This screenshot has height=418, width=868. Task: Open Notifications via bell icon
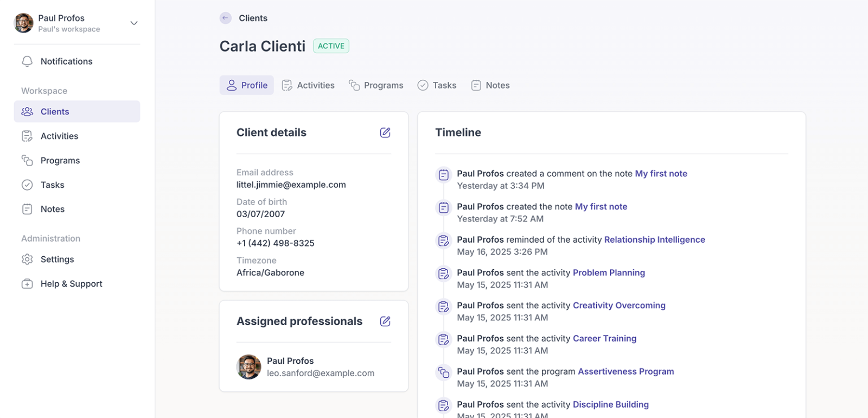coord(27,61)
